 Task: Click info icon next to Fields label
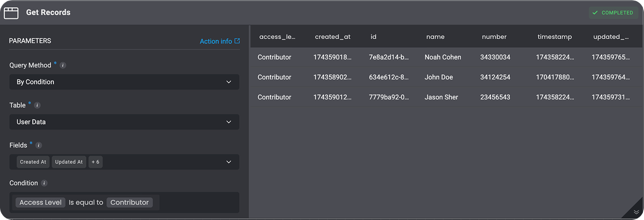click(x=38, y=146)
